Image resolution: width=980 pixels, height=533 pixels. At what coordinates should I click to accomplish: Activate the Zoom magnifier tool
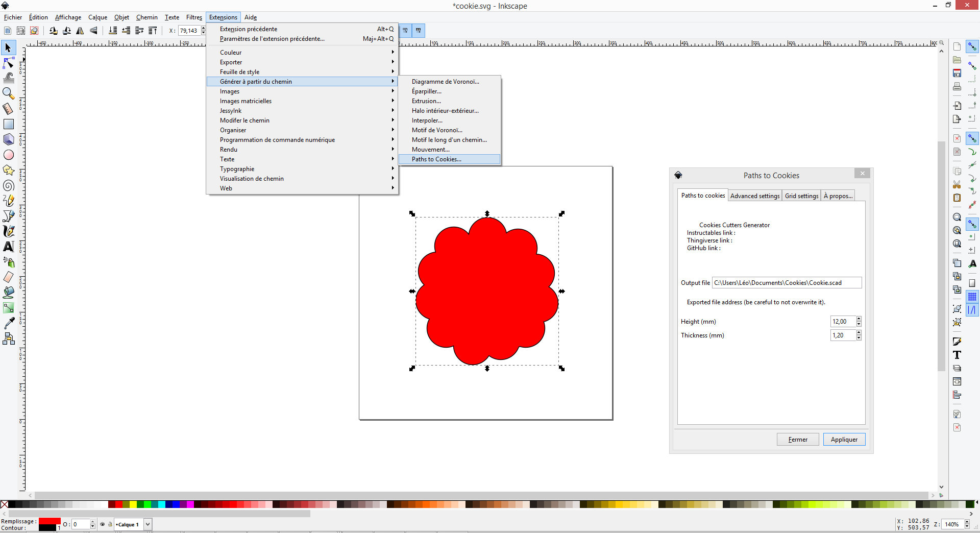click(9, 93)
